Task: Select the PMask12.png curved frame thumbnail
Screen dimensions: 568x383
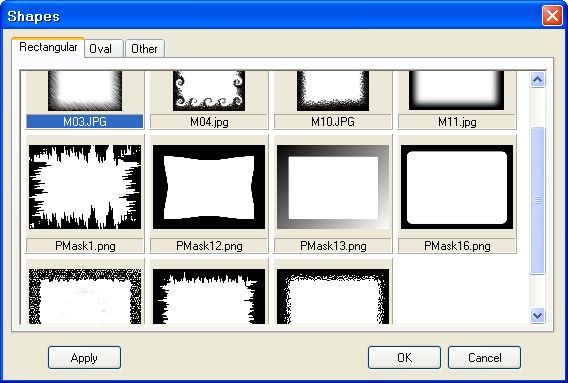Action: tap(209, 187)
